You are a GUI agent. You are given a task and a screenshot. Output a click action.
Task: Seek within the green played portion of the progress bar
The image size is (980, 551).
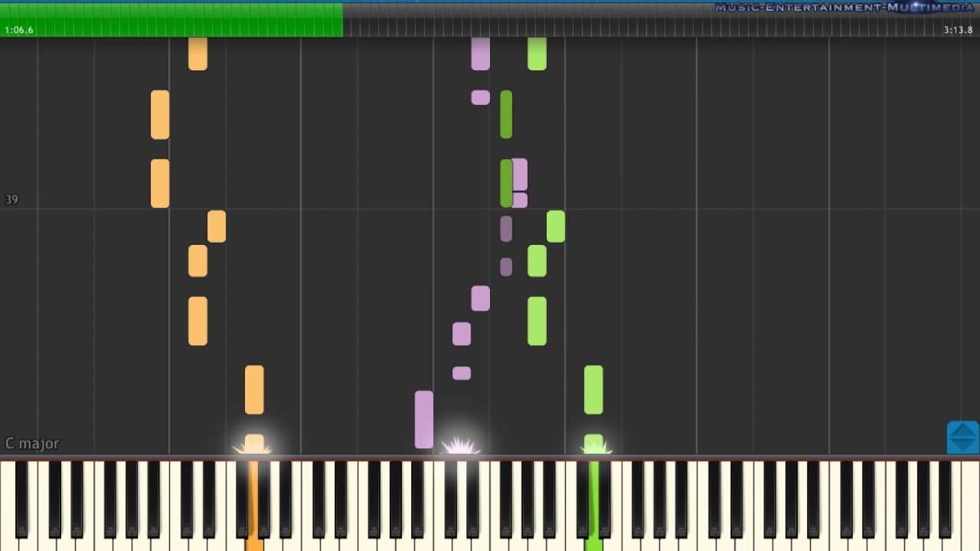(x=171, y=19)
